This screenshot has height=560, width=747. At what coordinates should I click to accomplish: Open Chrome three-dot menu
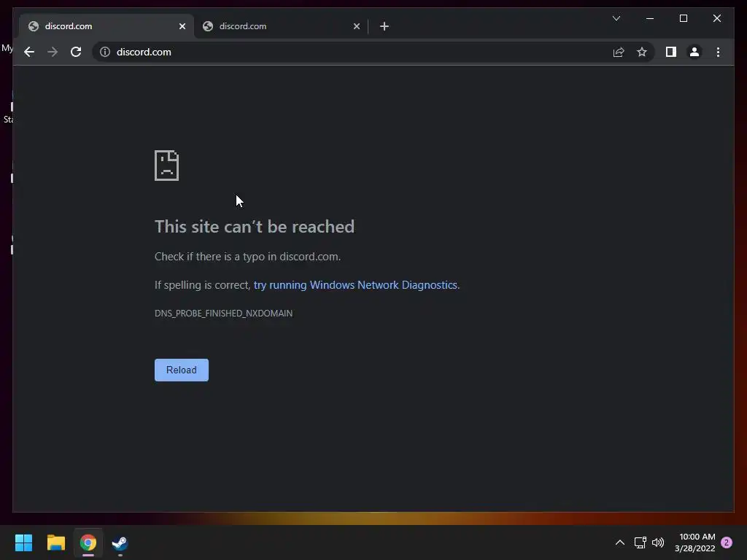(718, 52)
